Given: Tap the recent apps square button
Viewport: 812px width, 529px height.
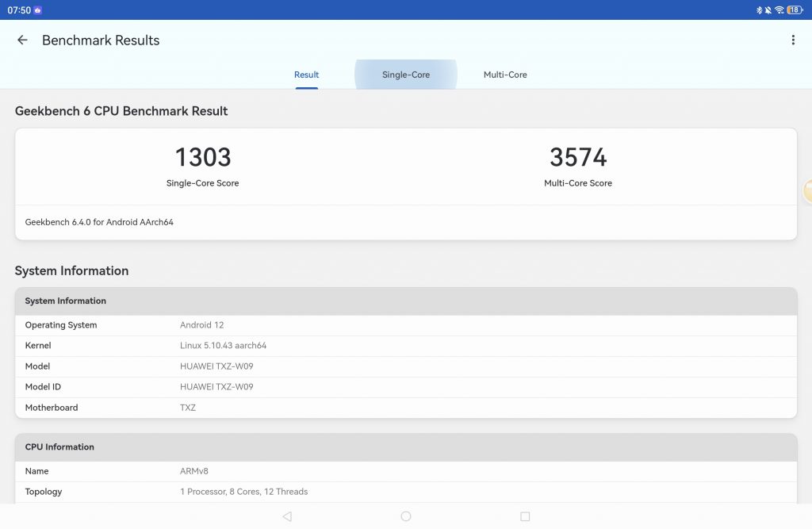Looking at the screenshot, I should tap(525, 516).
